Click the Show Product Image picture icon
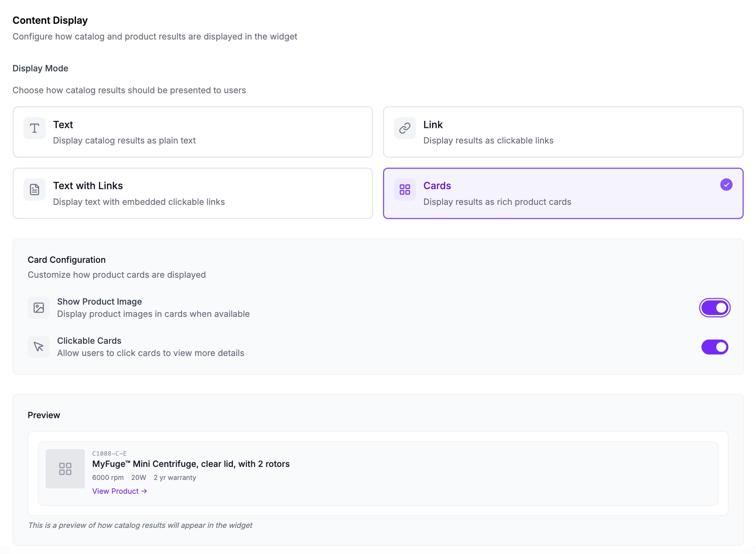 (39, 308)
